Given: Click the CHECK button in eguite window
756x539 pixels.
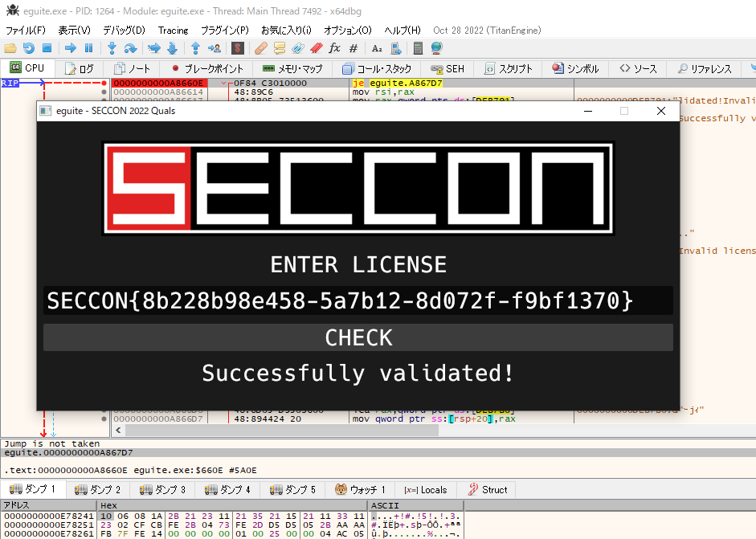Looking at the screenshot, I should [358, 337].
